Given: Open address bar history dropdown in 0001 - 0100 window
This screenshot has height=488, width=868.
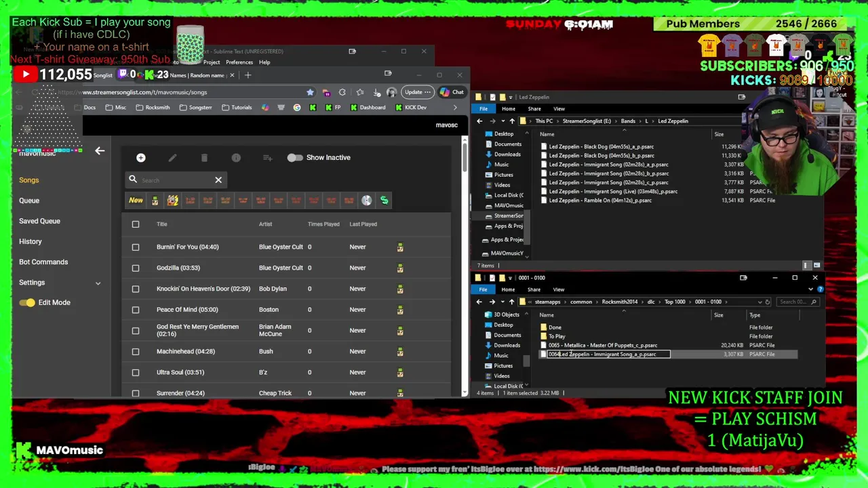Looking at the screenshot, I should tap(760, 302).
